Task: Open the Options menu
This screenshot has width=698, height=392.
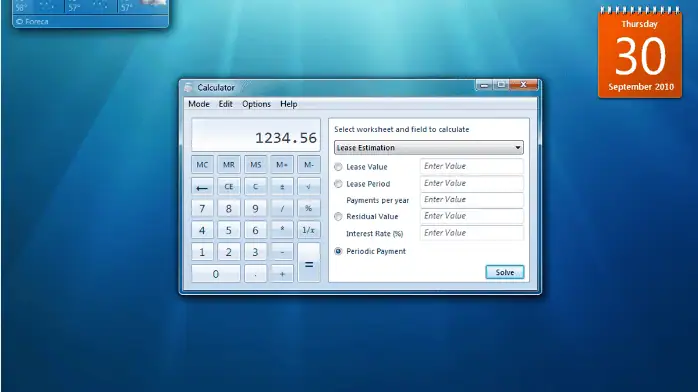Action: [256, 104]
